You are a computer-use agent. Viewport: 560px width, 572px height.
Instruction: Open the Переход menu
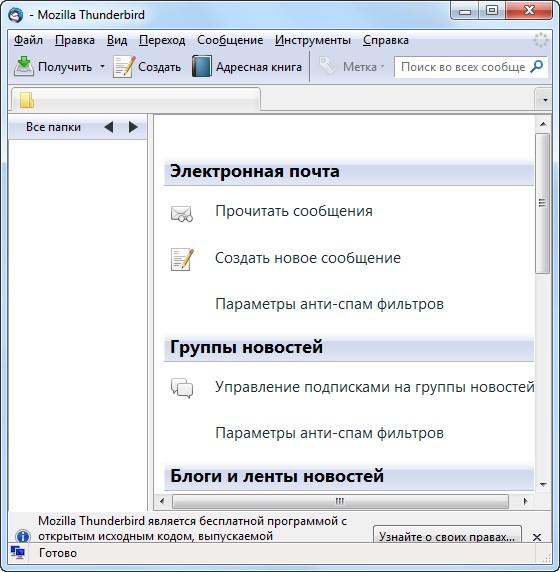(162, 40)
